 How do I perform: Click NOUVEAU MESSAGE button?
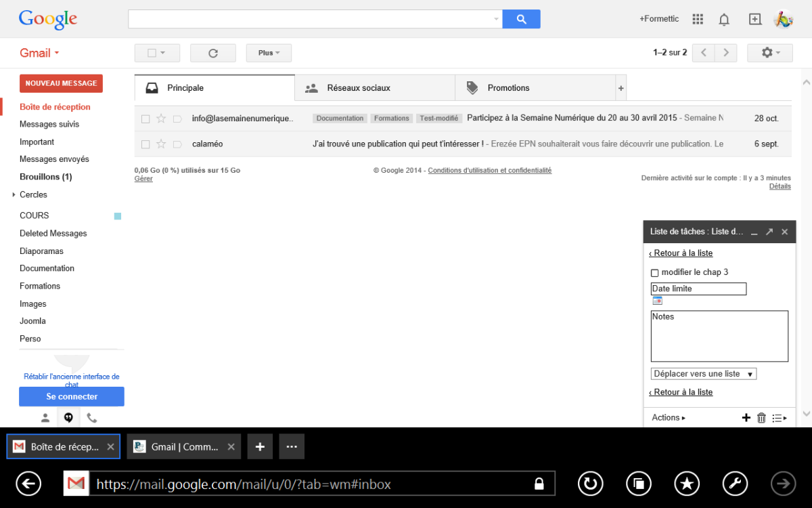point(61,83)
